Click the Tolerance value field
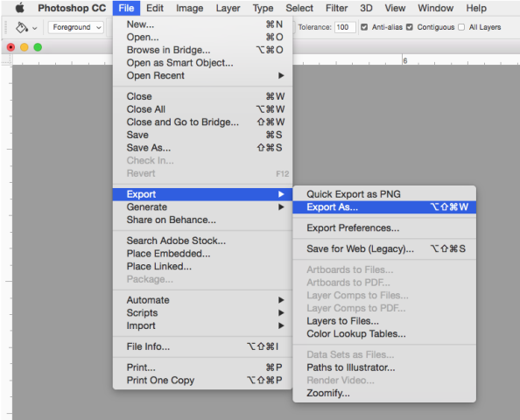Screen dimensions: 520x420 pos(345,27)
